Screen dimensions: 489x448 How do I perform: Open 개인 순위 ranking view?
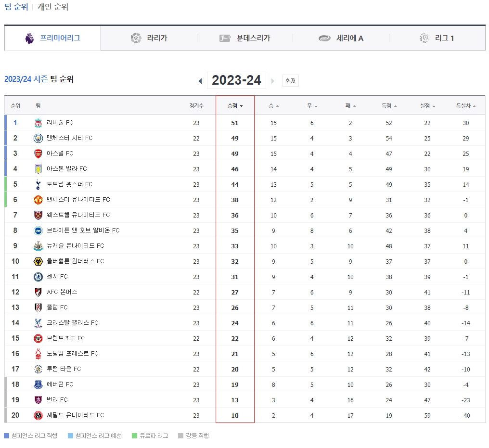53,7
